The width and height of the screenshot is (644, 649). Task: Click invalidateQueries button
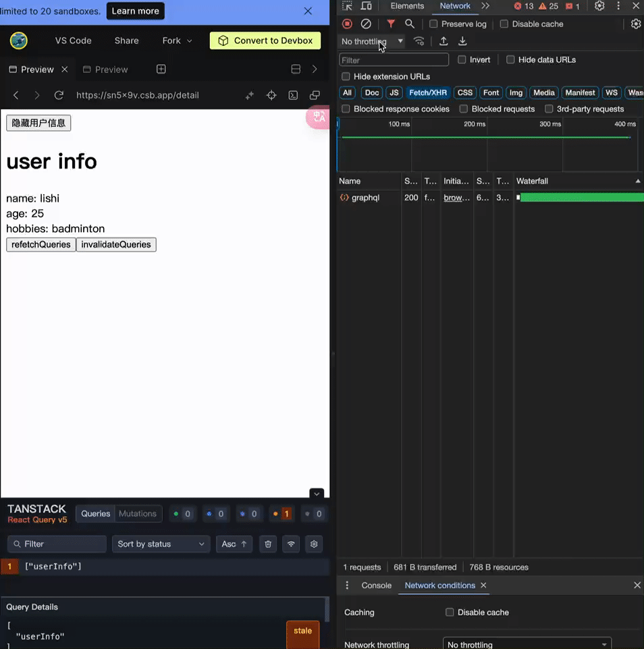click(x=116, y=245)
